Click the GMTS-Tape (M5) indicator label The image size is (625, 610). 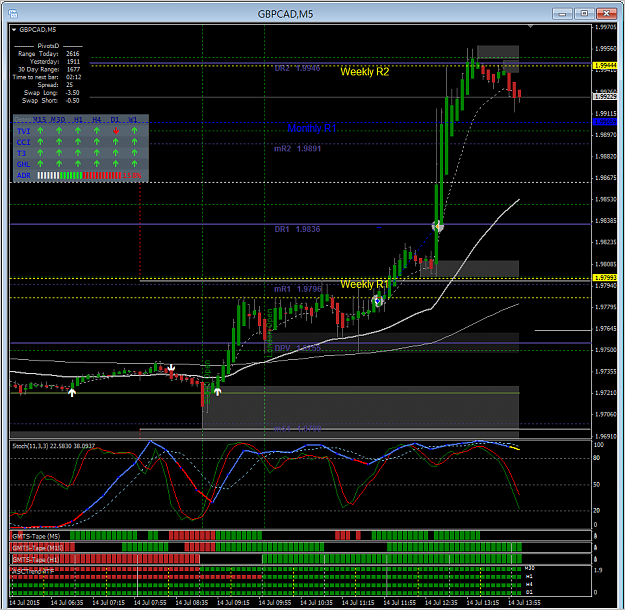(x=36, y=536)
